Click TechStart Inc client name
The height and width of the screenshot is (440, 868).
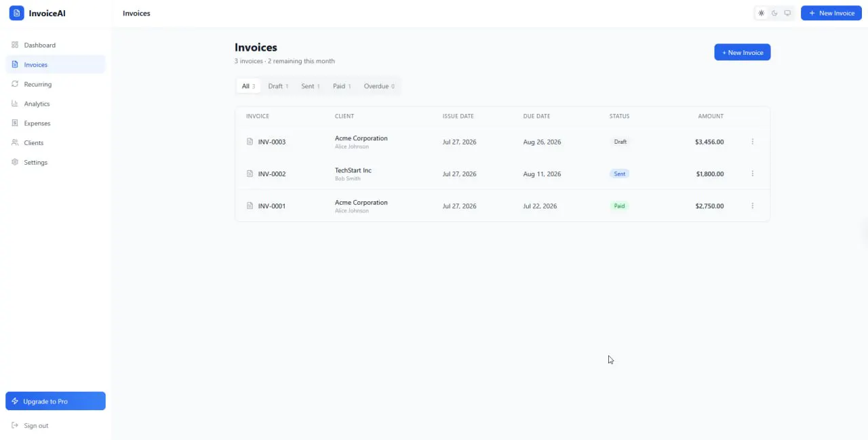pos(353,170)
